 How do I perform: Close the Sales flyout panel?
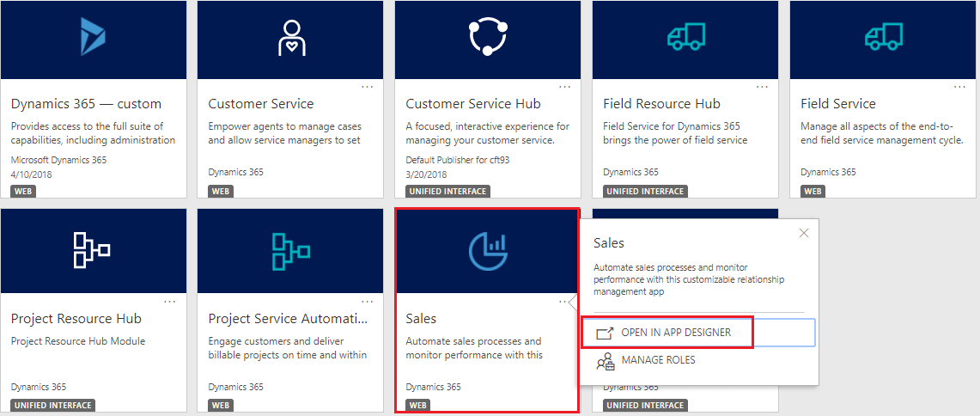(x=804, y=233)
